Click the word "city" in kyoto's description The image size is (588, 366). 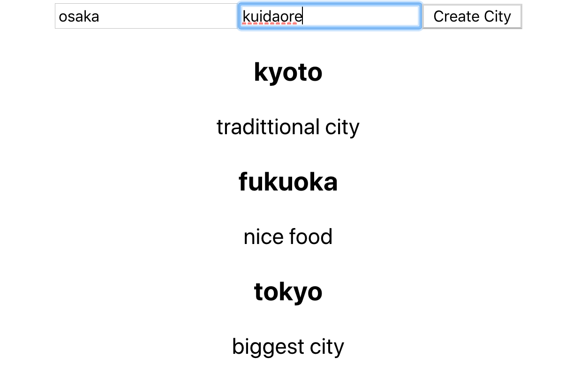click(x=342, y=127)
